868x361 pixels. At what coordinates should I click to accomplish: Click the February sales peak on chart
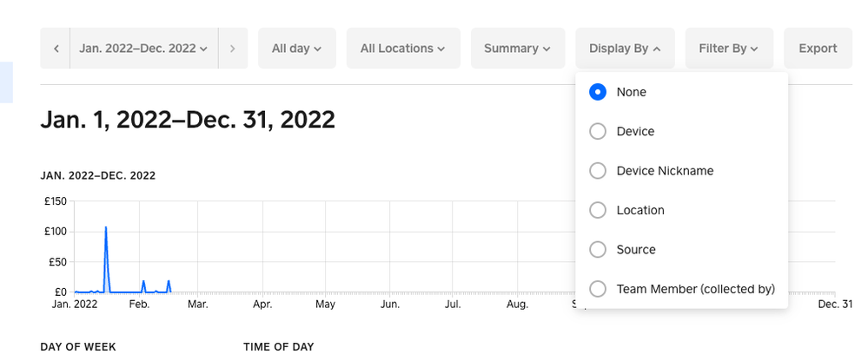pos(143,282)
